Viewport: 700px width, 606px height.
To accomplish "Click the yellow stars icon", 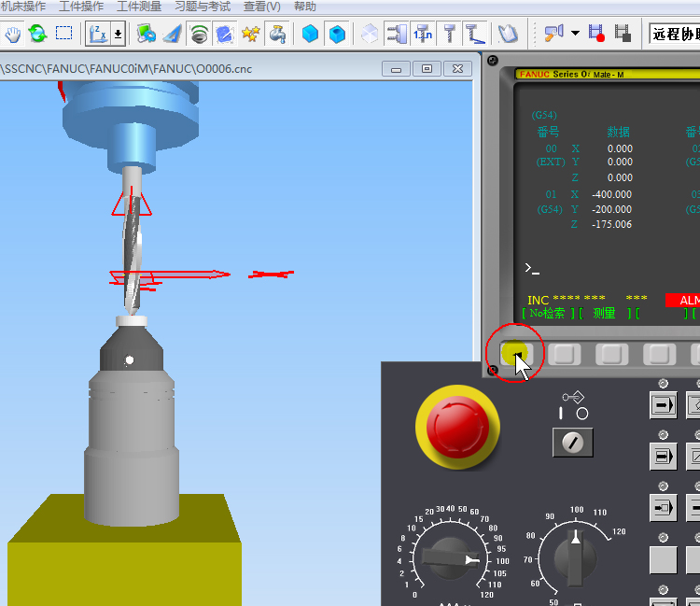I will (250, 34).
